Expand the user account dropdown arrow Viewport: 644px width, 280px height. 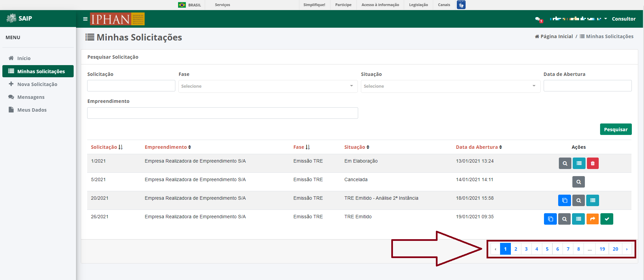coord(605,19)
